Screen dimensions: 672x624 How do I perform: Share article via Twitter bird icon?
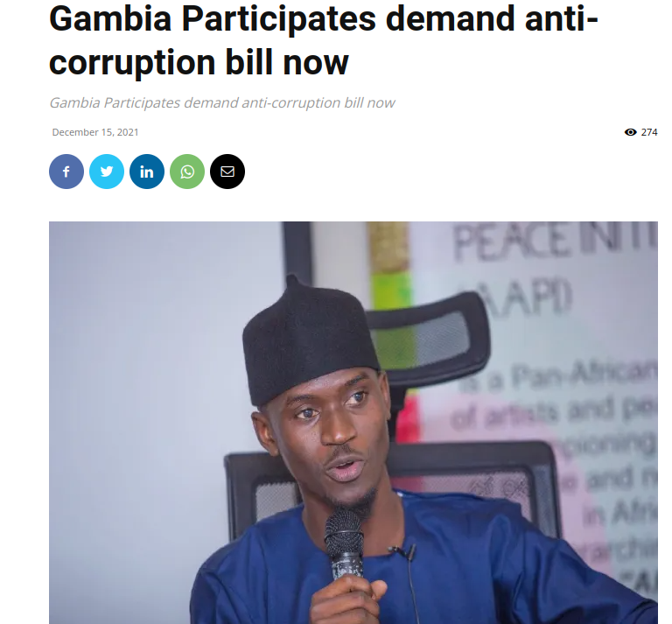click(107, 172)
